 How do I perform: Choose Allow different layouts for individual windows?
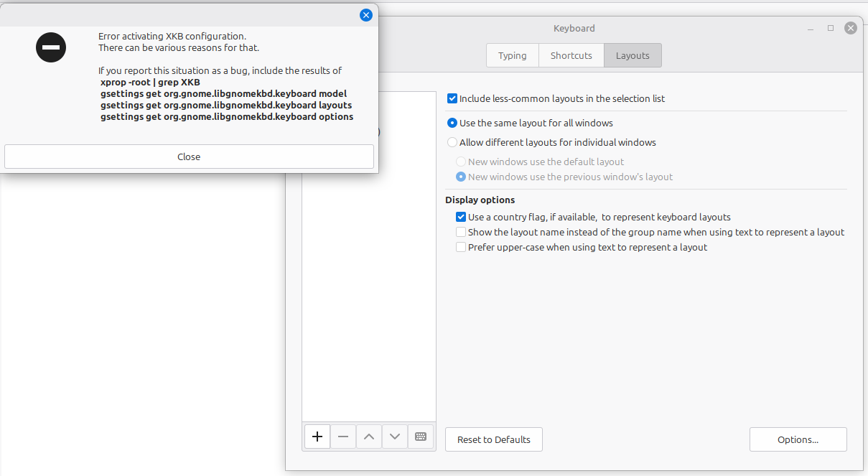point(452,142)
